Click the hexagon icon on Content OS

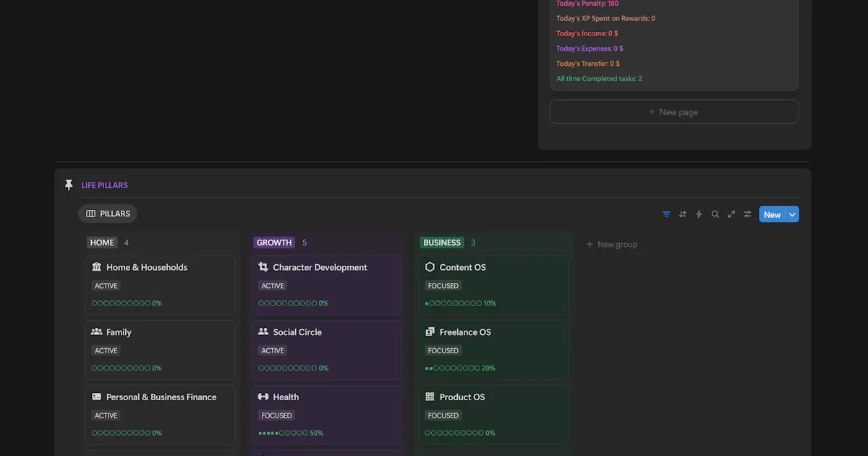[430, 267]
